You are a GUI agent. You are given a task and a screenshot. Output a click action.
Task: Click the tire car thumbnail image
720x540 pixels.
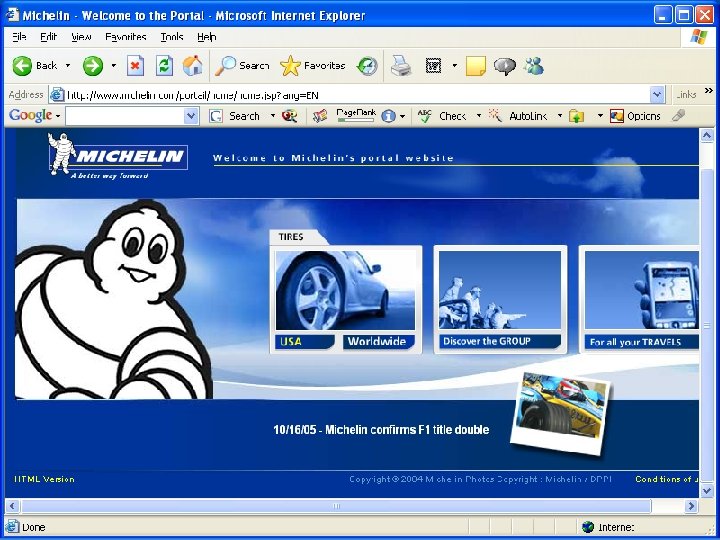345,291
